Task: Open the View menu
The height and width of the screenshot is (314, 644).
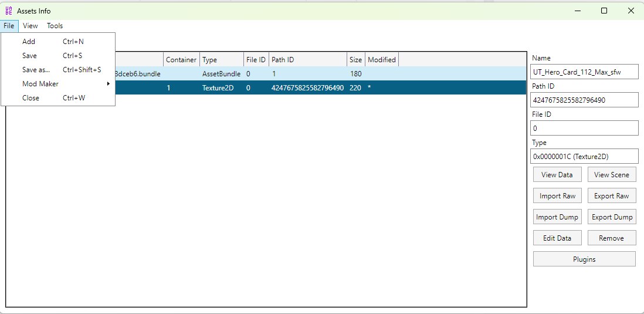Action: [30, 26]
